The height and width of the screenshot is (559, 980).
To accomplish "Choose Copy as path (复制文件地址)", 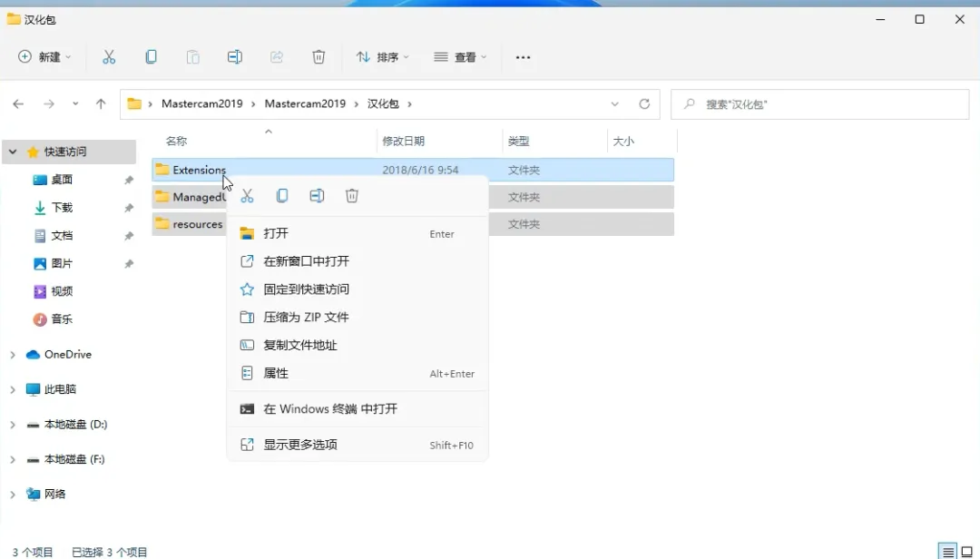I will click(357, 345).
